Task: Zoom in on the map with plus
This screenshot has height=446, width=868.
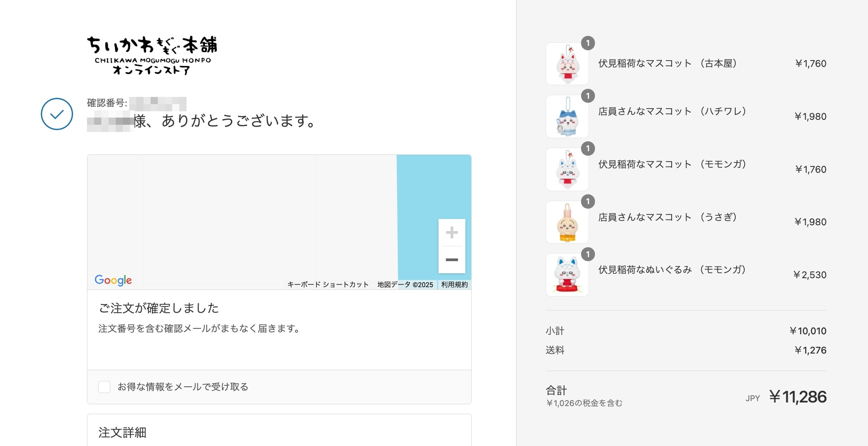Action: tap(451, 232)
